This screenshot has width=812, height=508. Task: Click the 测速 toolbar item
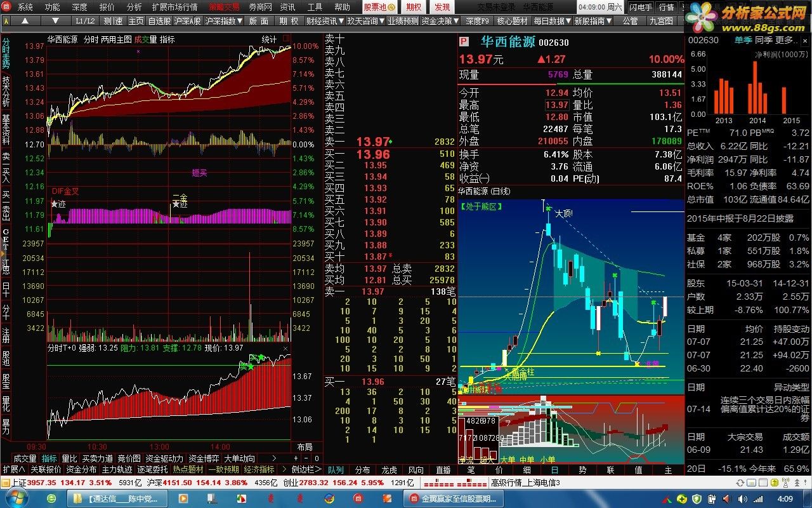click(x=113, y=21)
